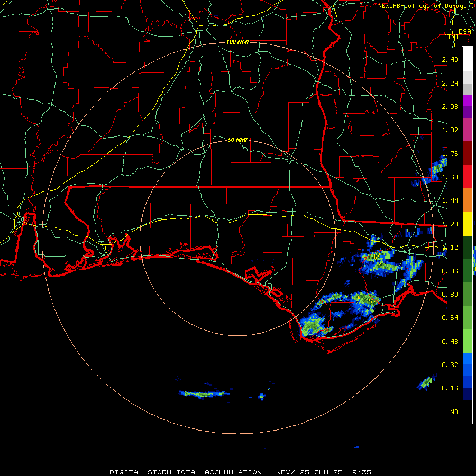Click the 0.48 legend value
This screenshot has height=476, width=476.
(x=450, y=342)
